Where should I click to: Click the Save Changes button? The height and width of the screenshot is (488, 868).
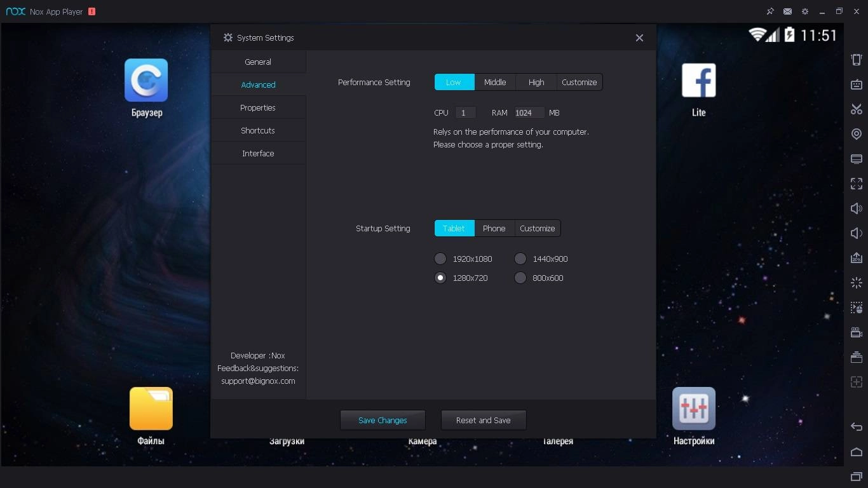[383, 420]
